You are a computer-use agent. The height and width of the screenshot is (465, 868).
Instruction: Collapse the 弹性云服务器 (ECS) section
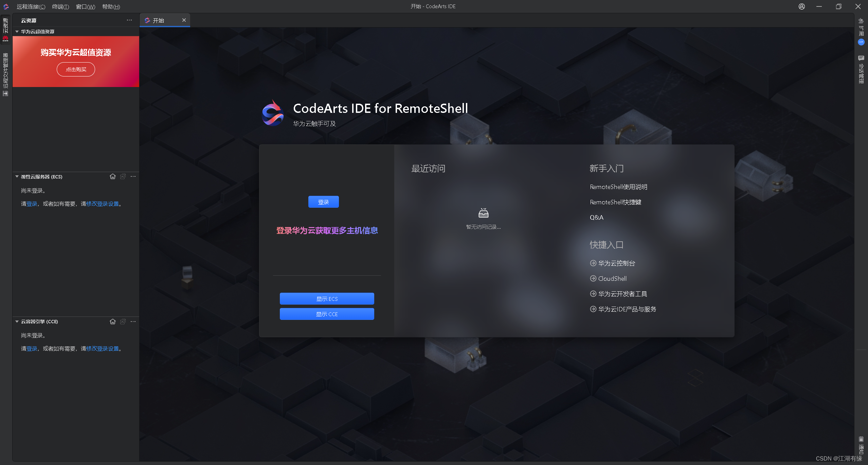(x=17, y=177)
